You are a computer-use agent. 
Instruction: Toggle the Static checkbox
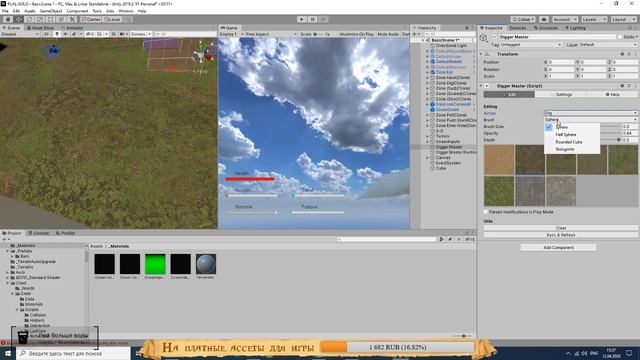620,37
